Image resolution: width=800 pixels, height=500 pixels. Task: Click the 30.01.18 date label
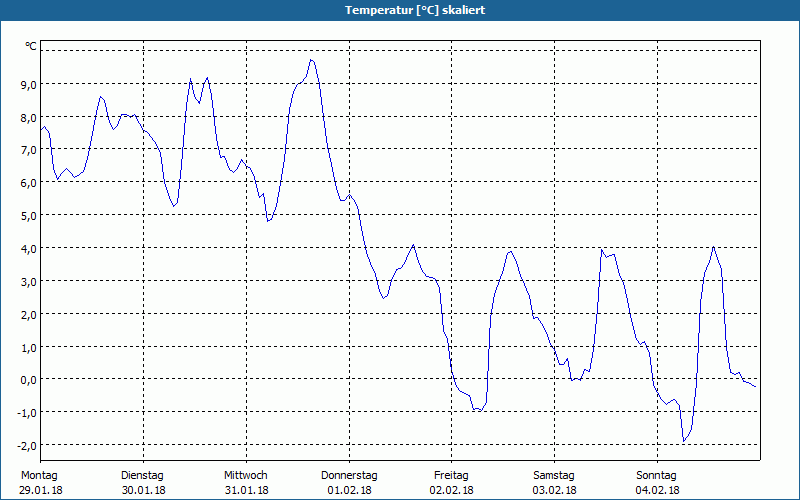143,490
